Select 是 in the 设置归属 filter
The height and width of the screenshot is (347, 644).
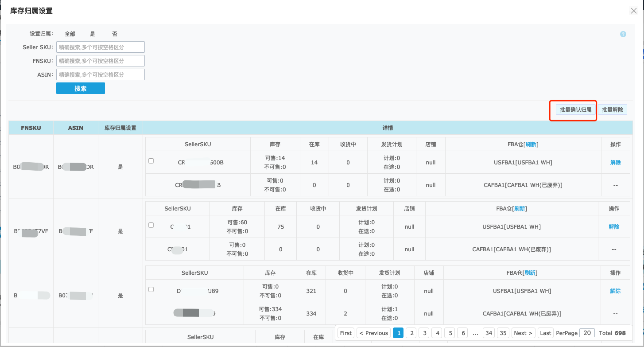[92, 33]
